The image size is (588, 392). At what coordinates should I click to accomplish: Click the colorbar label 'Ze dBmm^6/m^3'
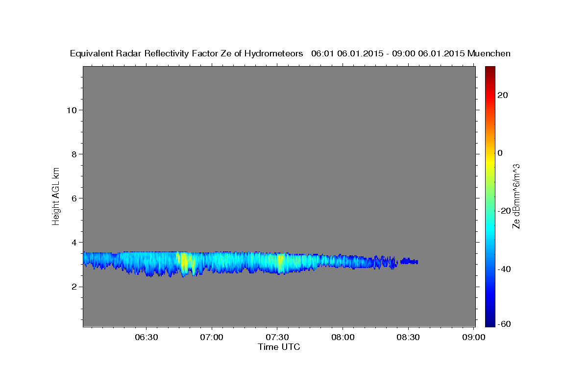click(x=515, y=196)
